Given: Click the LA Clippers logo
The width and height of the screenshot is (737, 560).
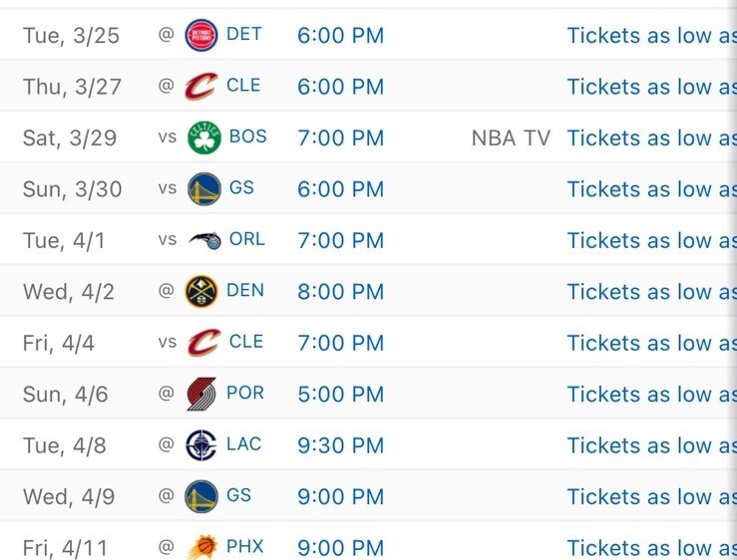Looking at the screenshot, I should click(x=201, y=445).
